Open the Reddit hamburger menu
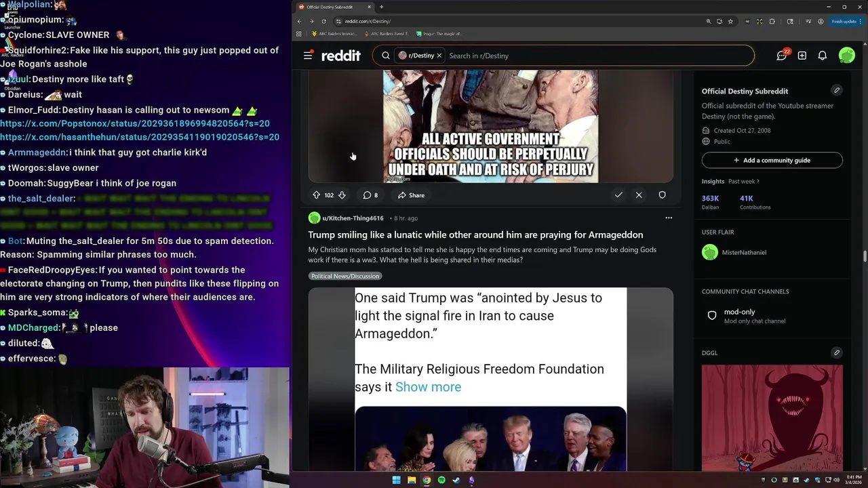 click(x=308, y=56)
